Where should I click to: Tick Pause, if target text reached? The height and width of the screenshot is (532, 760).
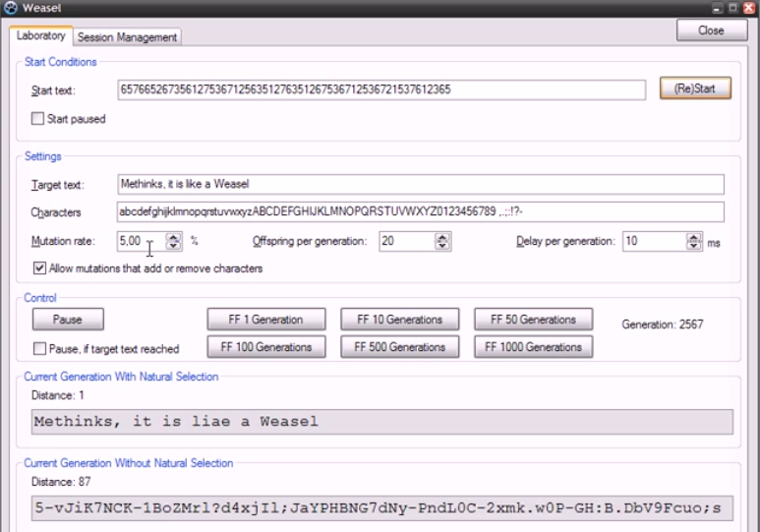38,348
